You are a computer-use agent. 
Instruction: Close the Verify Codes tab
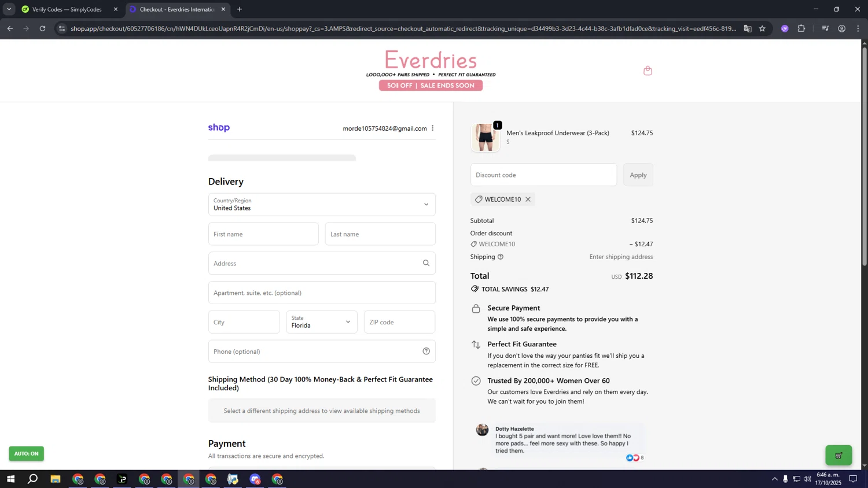tap(115, 9)
